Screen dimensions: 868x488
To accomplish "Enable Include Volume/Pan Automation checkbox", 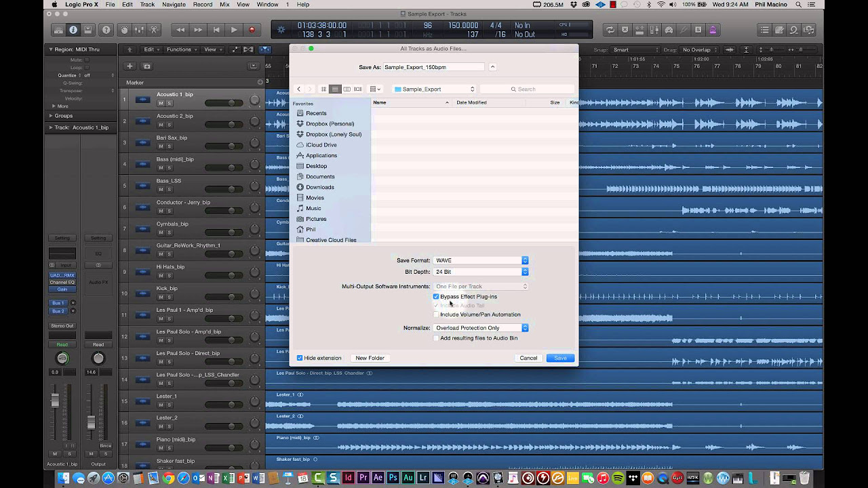I will (436, 314).
